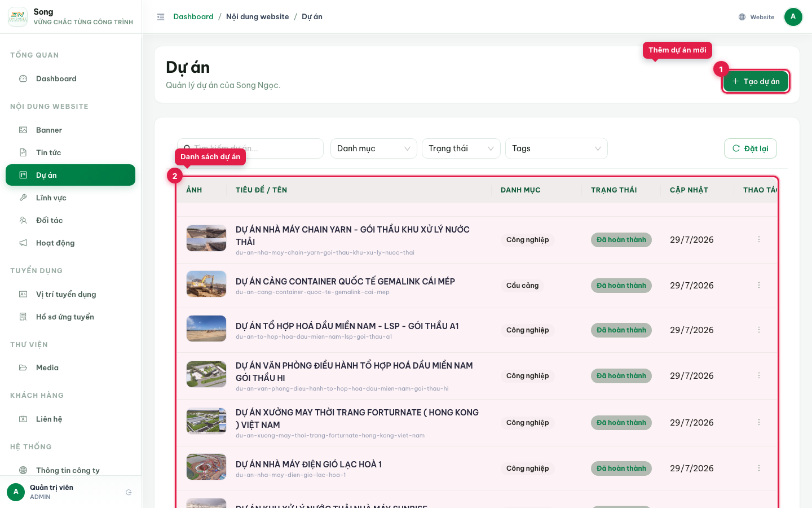Image resolution: width=812 pixels, height=508 pixels.
Task: Click the TRẠNG THÁI column header
Action: [x=614, y=190]
